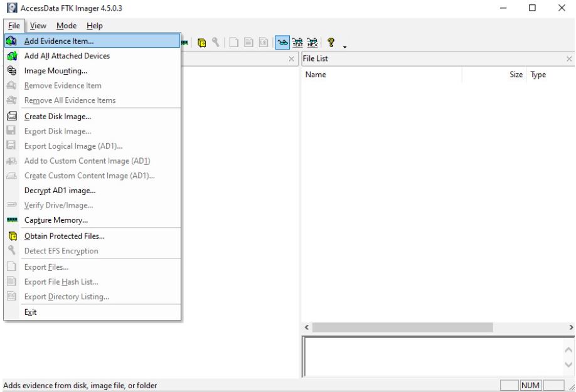Image resolution: width=576 pixels, height=392 pixels.
Task: Switch preview to TEXT view mode icon
Action: [x=297, y=43]
